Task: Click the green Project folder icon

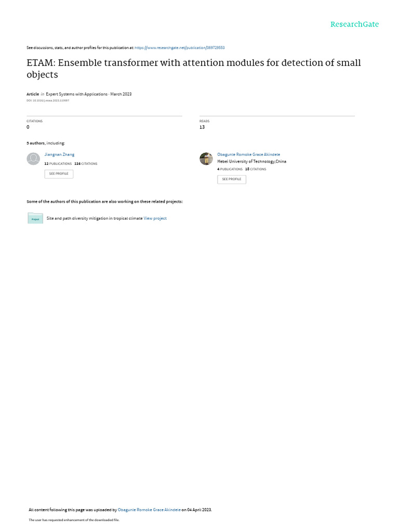Action: (x=35, y=218)
